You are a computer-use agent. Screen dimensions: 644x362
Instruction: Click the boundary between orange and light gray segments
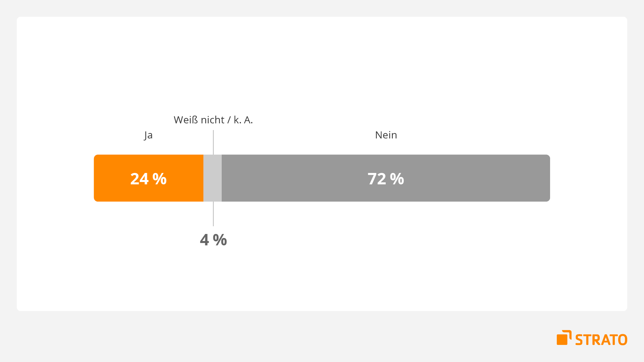[203, 178]
